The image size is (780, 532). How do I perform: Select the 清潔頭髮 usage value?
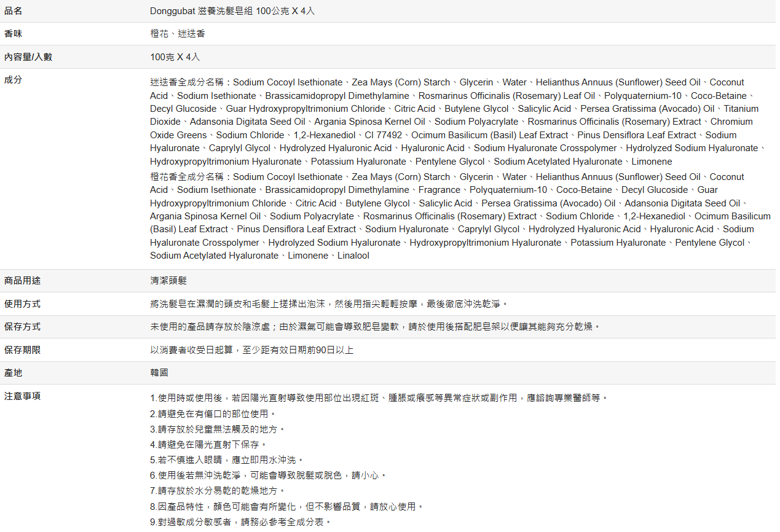pos(168,281)
